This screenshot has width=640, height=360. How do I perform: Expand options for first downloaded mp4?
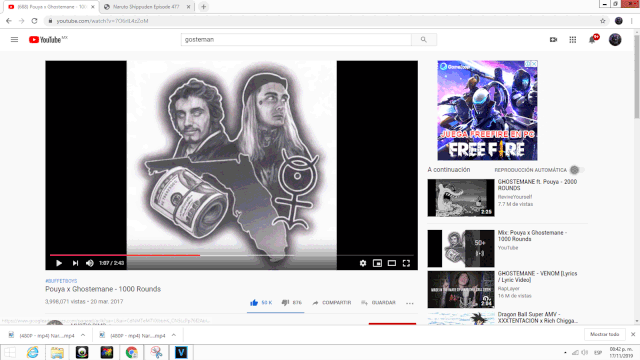(x=83, y=335)
